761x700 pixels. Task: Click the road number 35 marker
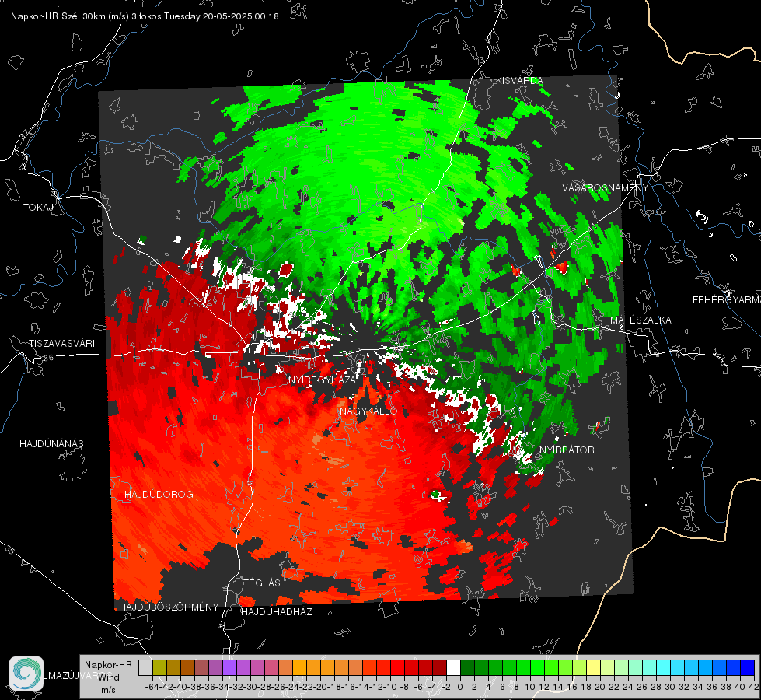[x=9, y=551]
